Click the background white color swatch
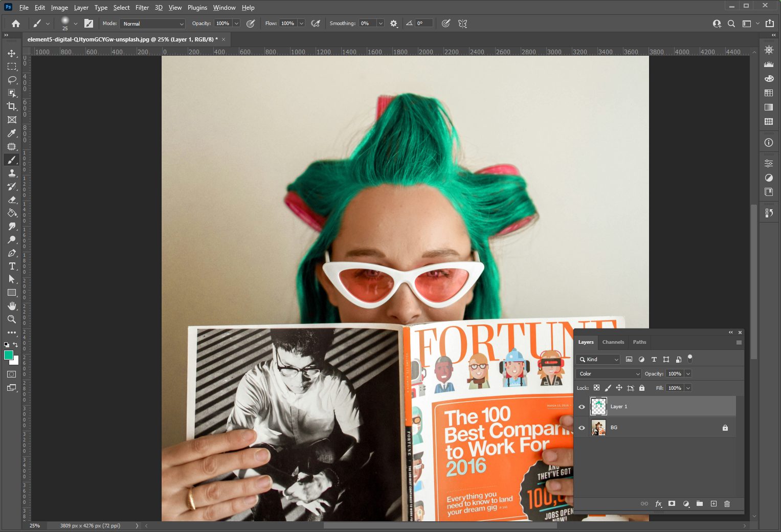Screen dimensions: 781x532 [x=15, y=361]
